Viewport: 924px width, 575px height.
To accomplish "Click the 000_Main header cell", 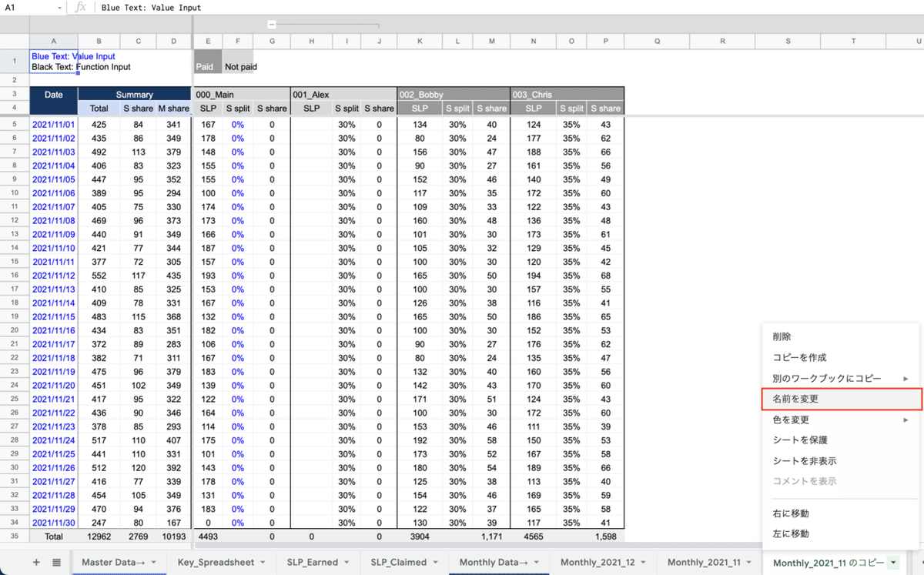I will tap(241, 95).
